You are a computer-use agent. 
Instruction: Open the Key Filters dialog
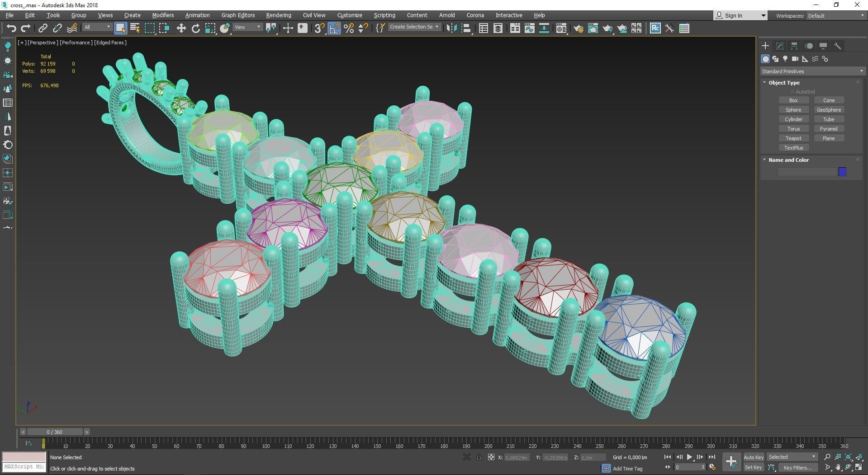pyautogui.click(x=797, y=468)
